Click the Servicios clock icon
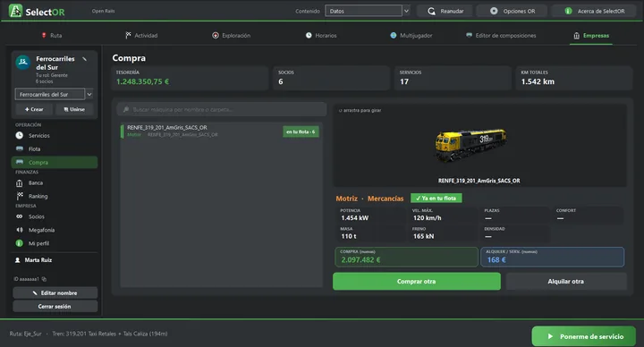644x347 pixels. point(20,135)
